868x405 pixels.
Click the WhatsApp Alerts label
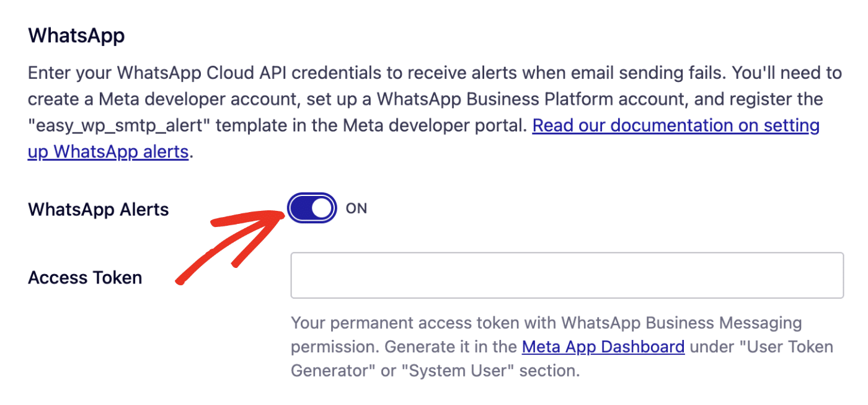(97, 209)
